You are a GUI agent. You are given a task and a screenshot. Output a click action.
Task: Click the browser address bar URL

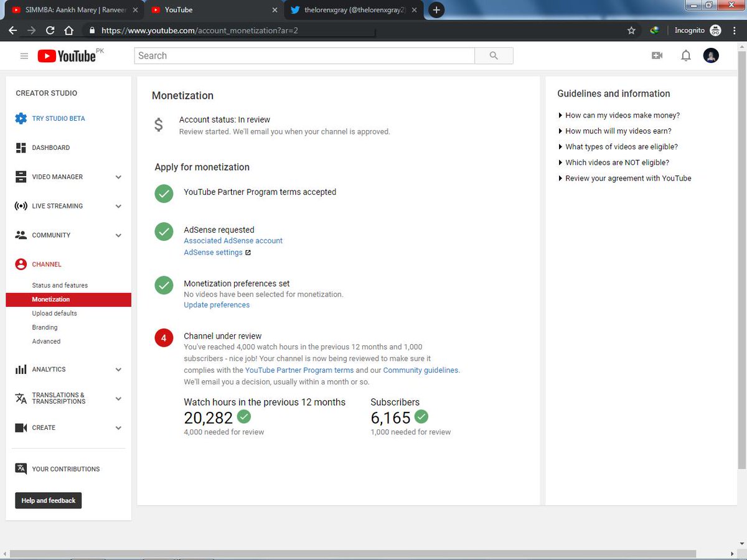tap(200, 30)
